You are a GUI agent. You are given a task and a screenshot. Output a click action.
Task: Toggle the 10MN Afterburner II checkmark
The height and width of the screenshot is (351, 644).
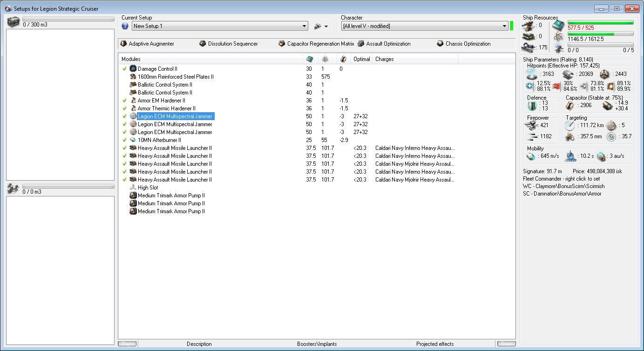(124, 140)
